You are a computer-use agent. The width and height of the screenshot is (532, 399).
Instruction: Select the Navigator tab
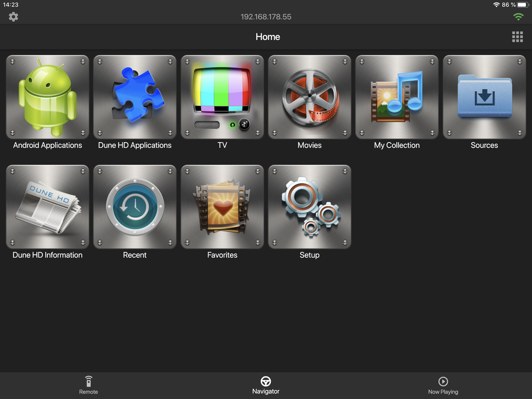click(266, 386)
